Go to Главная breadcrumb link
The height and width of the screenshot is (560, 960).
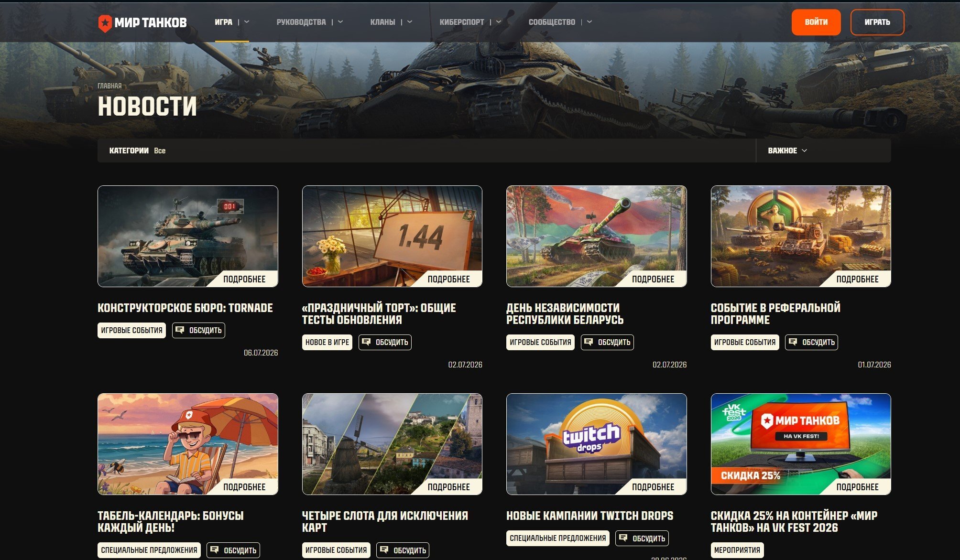coord(109,86)
